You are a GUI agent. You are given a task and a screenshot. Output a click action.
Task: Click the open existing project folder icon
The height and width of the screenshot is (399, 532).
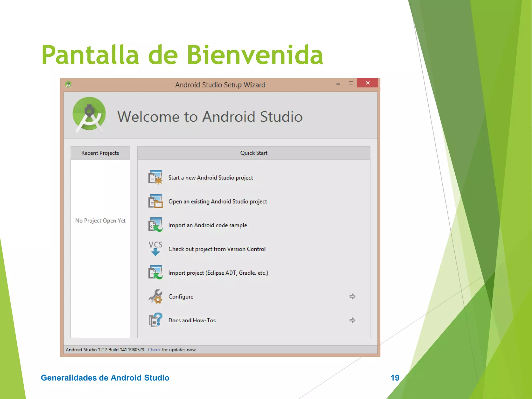(x=155, y=201)
